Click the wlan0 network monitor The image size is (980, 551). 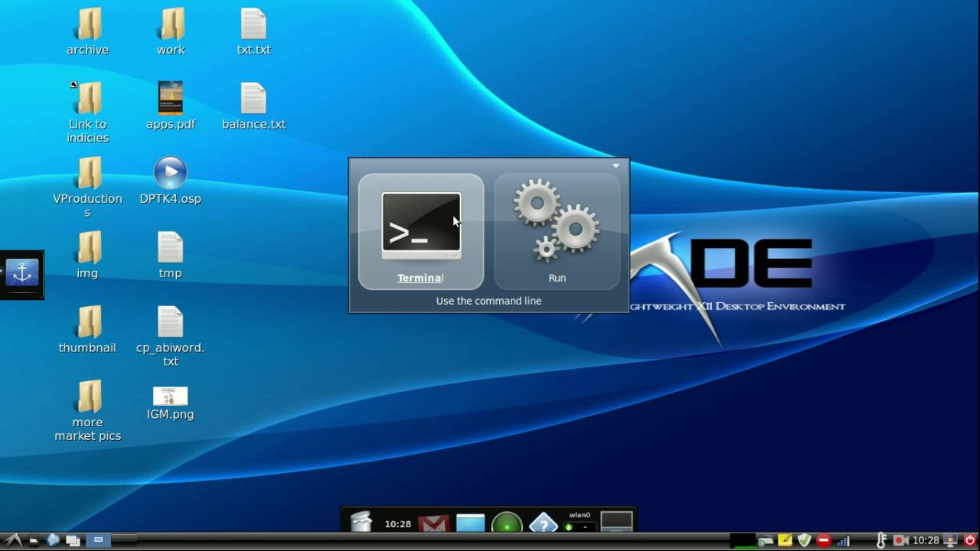coord(580,521)
